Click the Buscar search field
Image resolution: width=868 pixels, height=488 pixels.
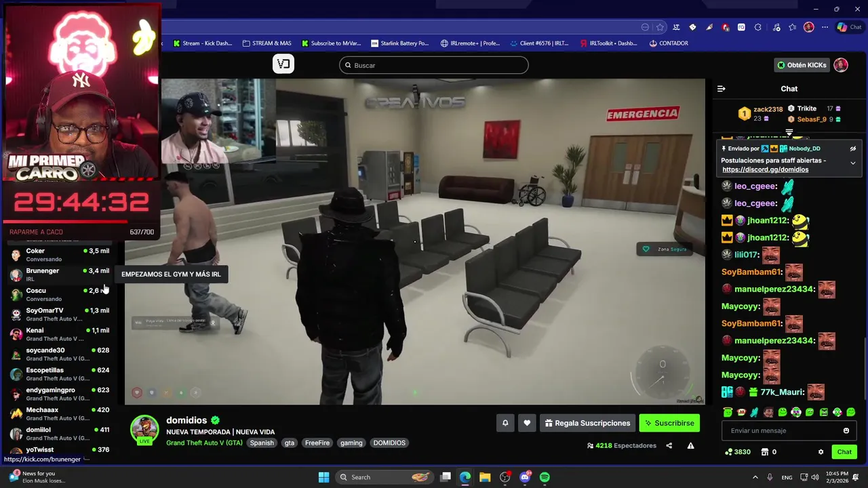pyautogui.click(x=434, y=65)
